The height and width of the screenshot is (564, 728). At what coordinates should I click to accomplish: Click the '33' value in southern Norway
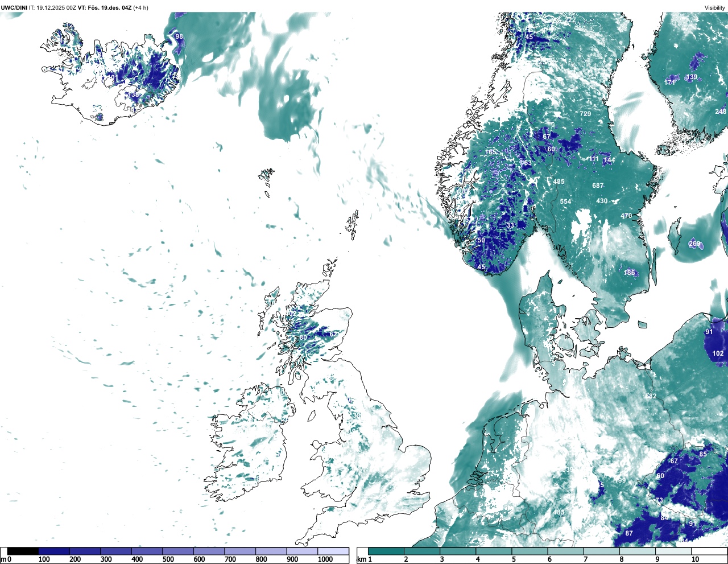510,226
